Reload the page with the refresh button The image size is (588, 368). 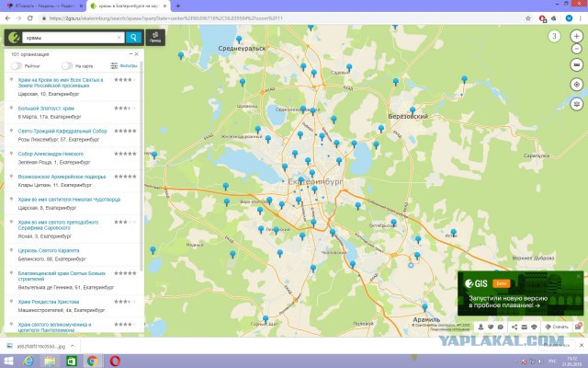(30, 18)
